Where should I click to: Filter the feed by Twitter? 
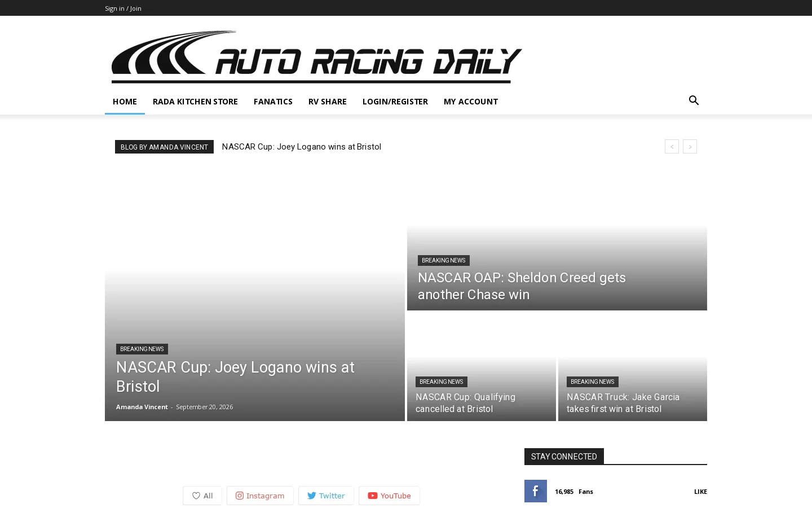coord(326,496)
